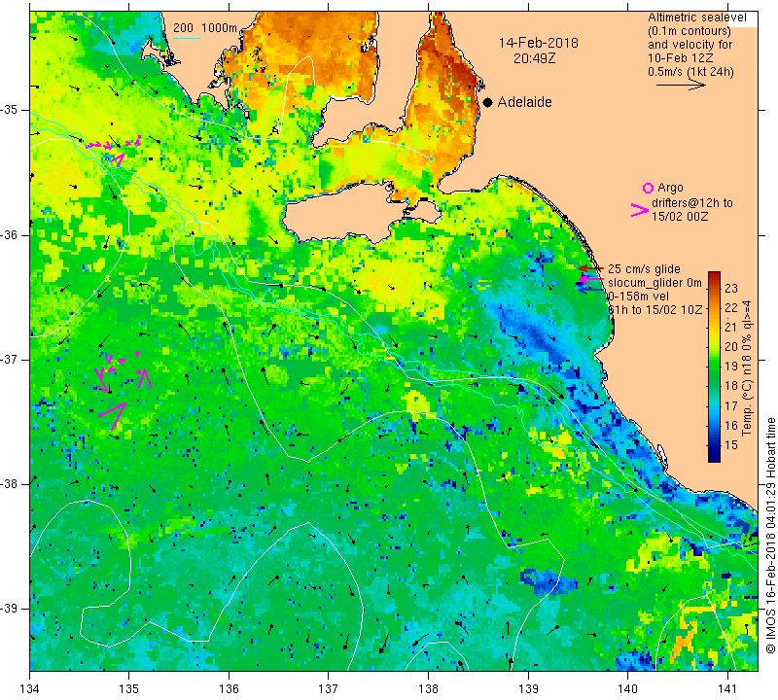This screenshot has width=778, height=700.
Task: Click the velocity scale arrow under 0.5m/s
Action: pyautogui.click(x=681, y=85)
